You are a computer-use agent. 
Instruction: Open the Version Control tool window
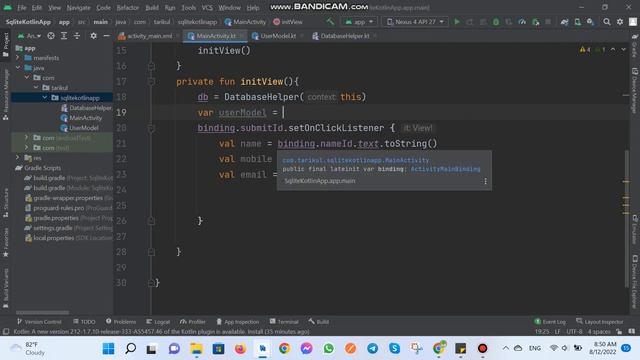[39, 322]
